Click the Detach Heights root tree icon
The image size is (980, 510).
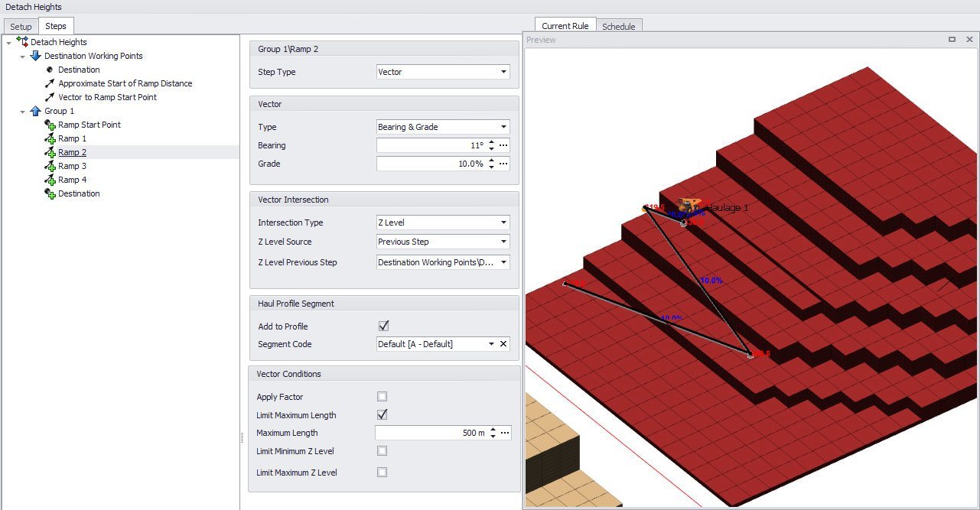click(22, 42)
